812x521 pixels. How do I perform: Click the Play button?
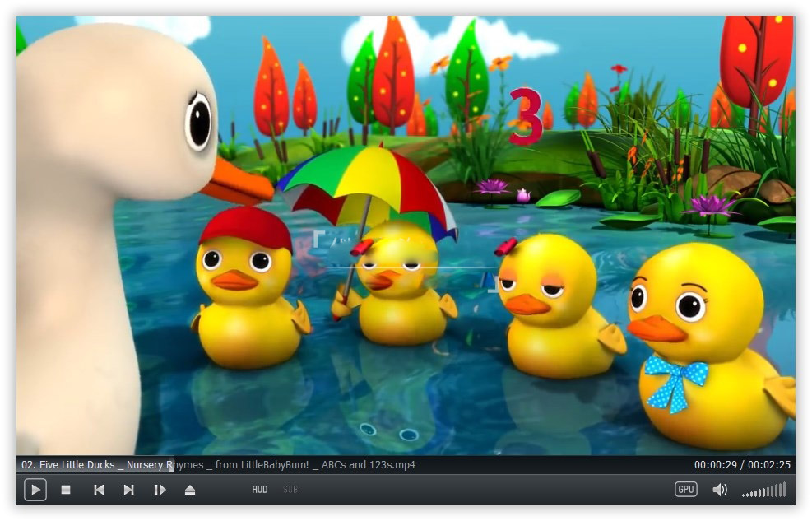point(35,490)
